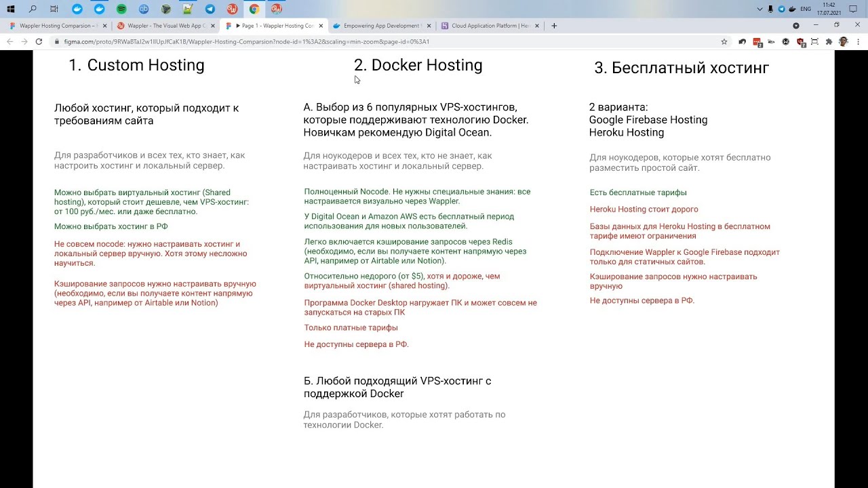This screenshot has width=868, height=488.
Task: View site info via the lock icon
Action: click(57, 41)
